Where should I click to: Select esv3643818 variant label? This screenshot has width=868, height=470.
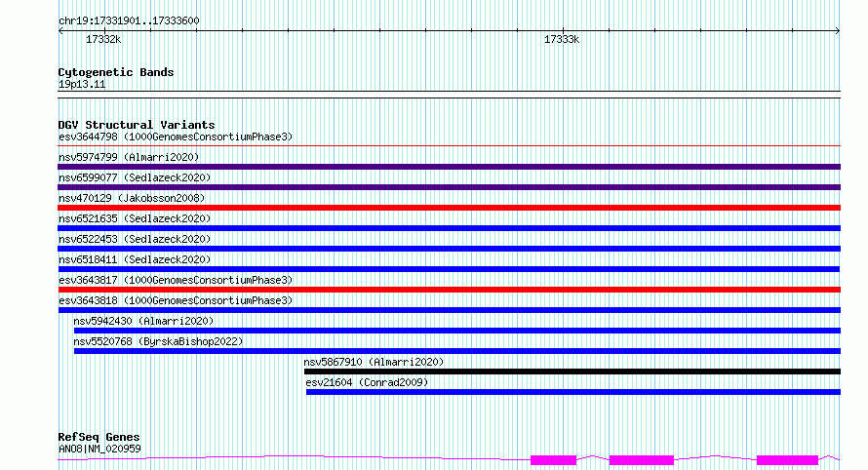[176, 300]
